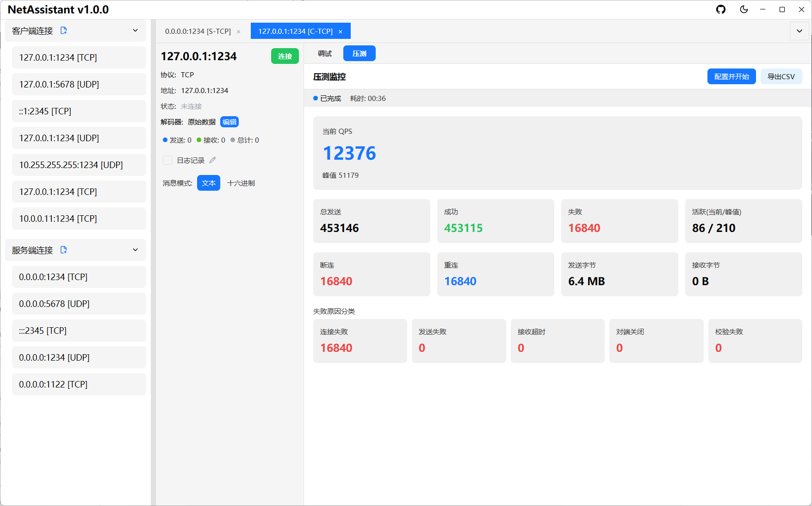Click the 发送: 0 counter

177,140
